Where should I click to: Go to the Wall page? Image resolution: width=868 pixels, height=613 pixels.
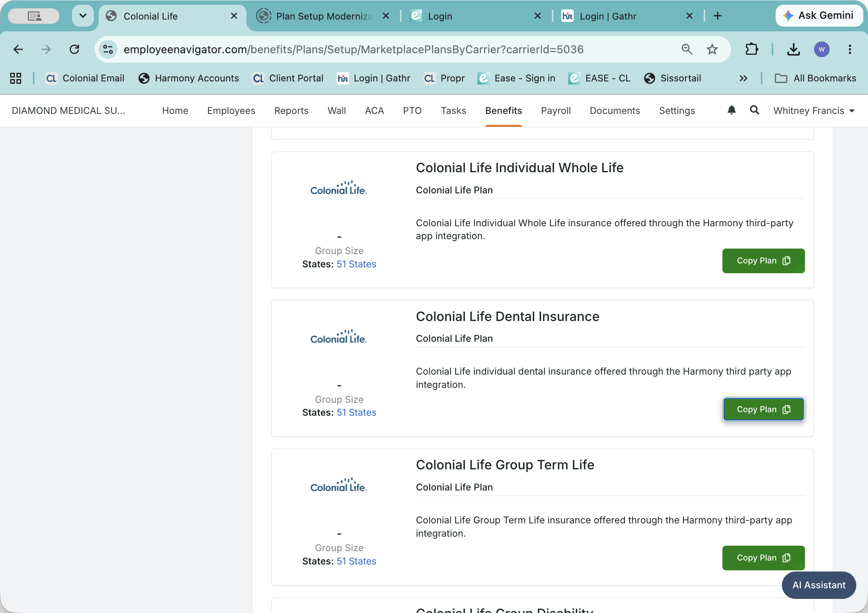[x=337, y=111]
